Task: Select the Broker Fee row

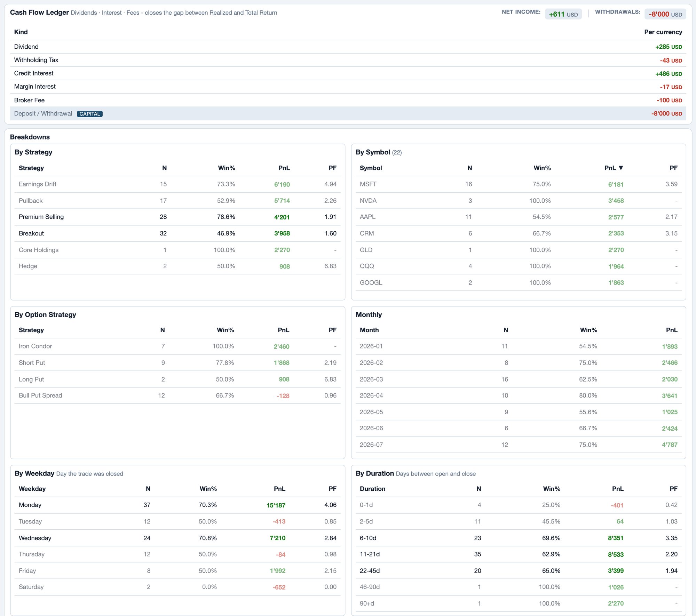Action: [x=348, y=100]
